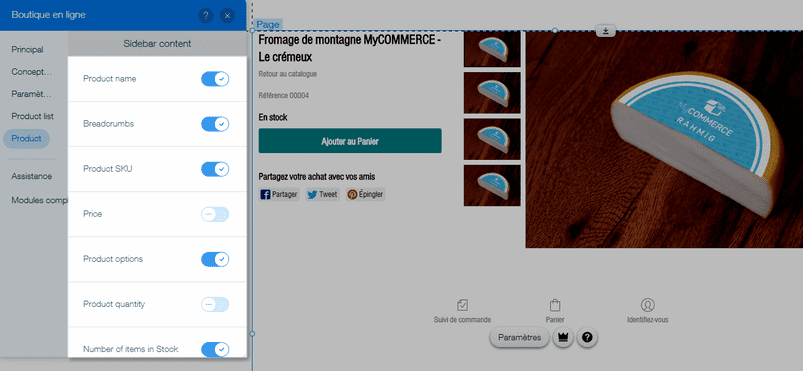The image size is (803, 371).
Task: Open the Principal tab
Action: coord(27,50)
